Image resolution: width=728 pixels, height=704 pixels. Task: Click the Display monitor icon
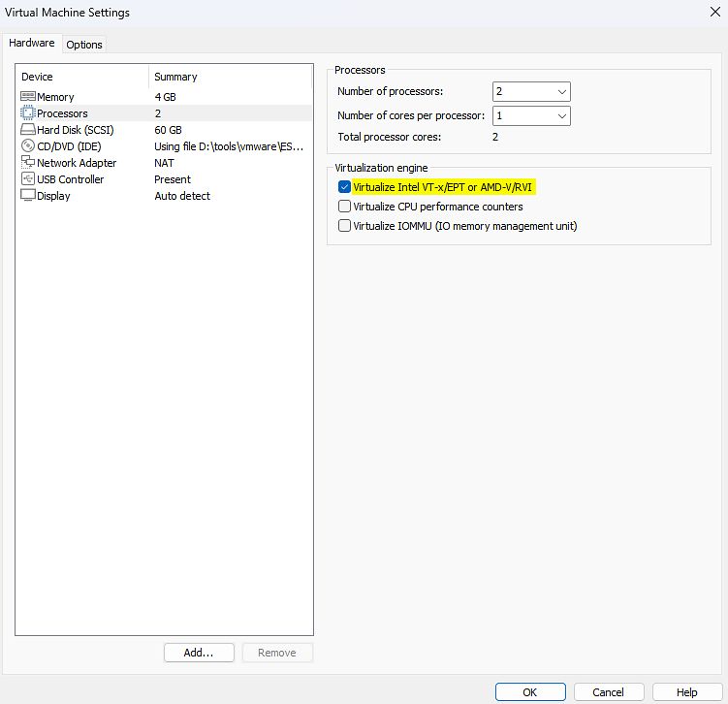click(28, 196)
